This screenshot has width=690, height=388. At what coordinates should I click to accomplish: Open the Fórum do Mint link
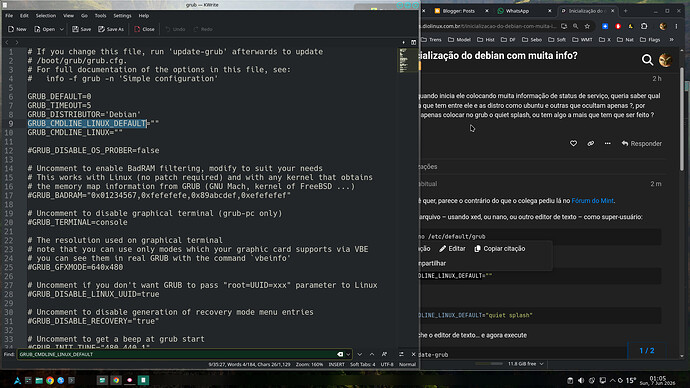tap(592, 201)
